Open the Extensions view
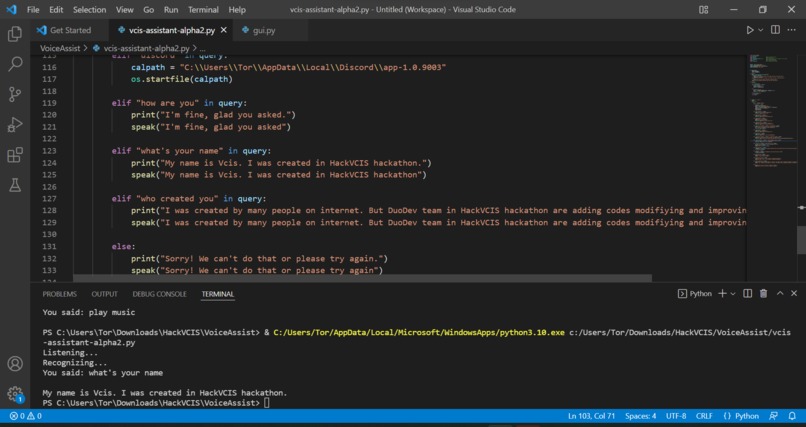 15,155
